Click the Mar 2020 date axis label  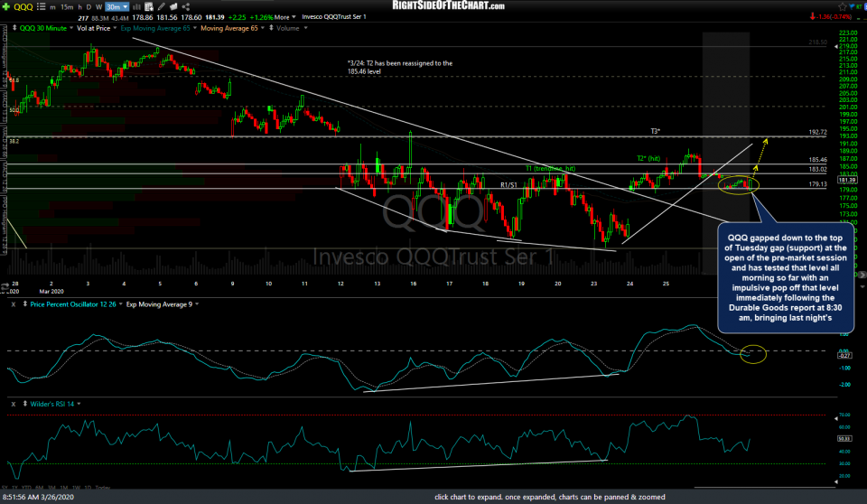click(x=51, y=291)
